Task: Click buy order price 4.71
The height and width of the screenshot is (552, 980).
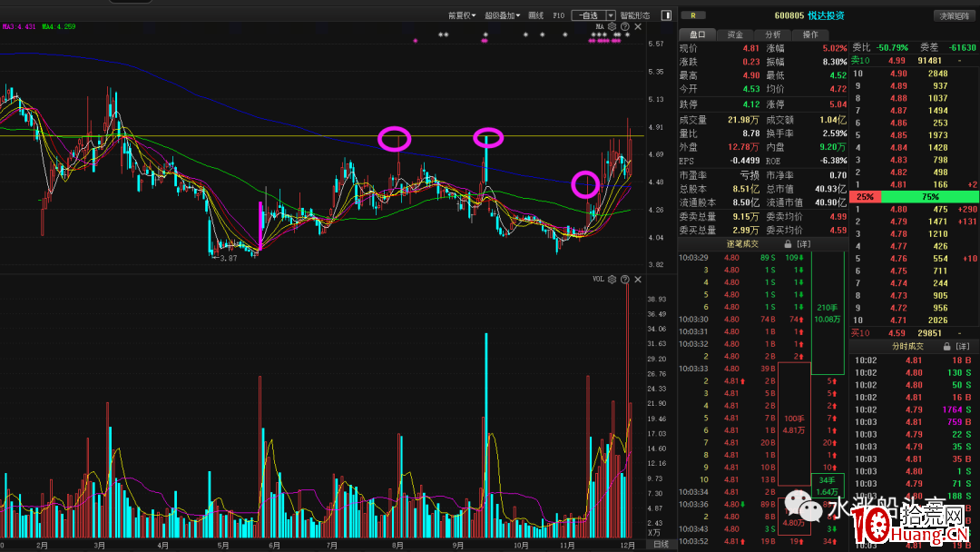Action: pos(898,320)
